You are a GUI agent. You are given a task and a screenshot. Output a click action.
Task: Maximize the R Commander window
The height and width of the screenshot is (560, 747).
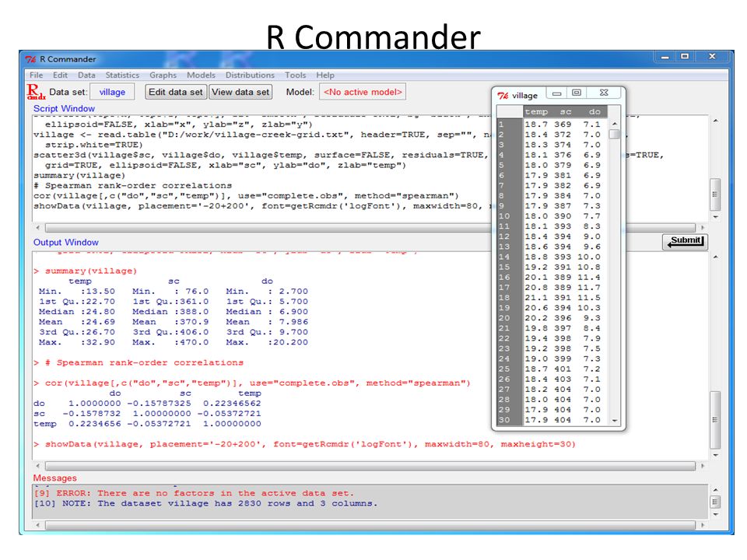685,57
